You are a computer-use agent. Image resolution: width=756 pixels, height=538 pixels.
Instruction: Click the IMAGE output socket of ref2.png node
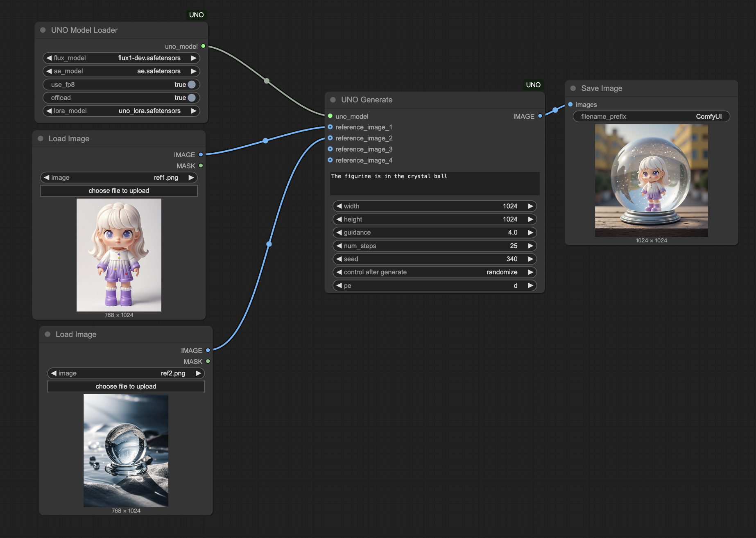[208, 350]
